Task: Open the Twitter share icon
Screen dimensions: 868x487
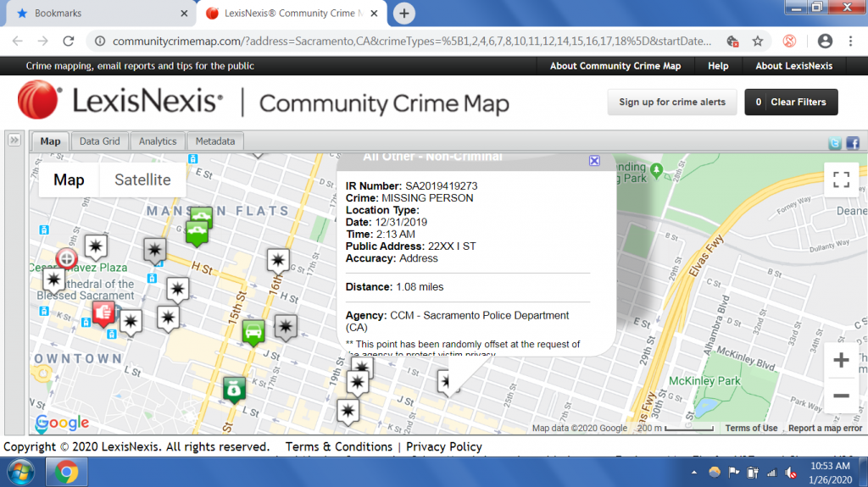Action: [835, 143]
